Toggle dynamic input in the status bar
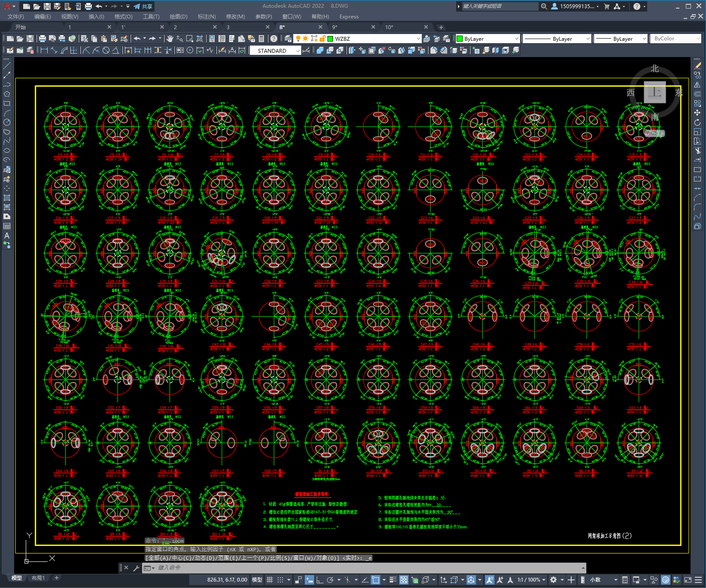 tap(309, 580)
